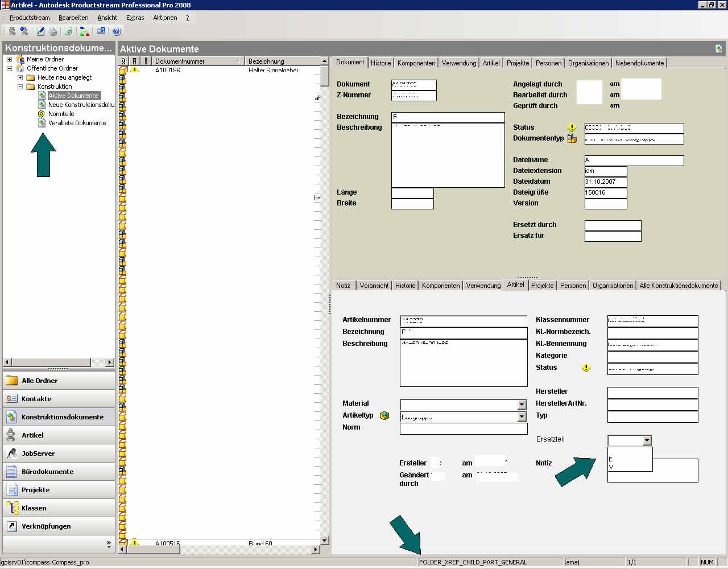Click the Länge input field
Screen dimensions: 728x569
[412, 193]
